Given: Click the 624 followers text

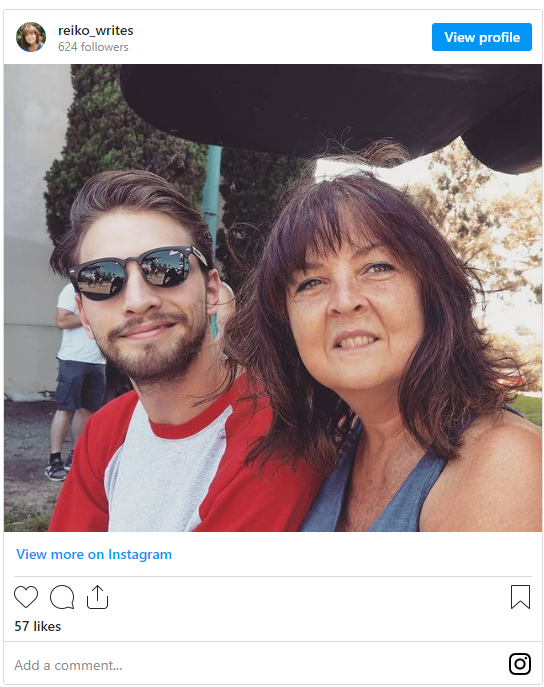Looking at the screenshot, I should 93,47.
